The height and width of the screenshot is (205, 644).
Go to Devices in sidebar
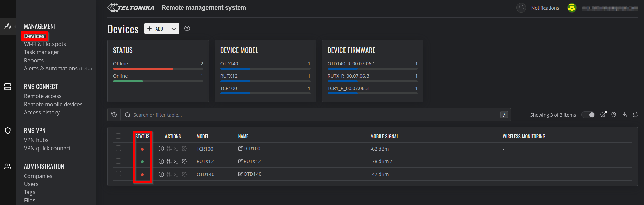tap(34, 36)
